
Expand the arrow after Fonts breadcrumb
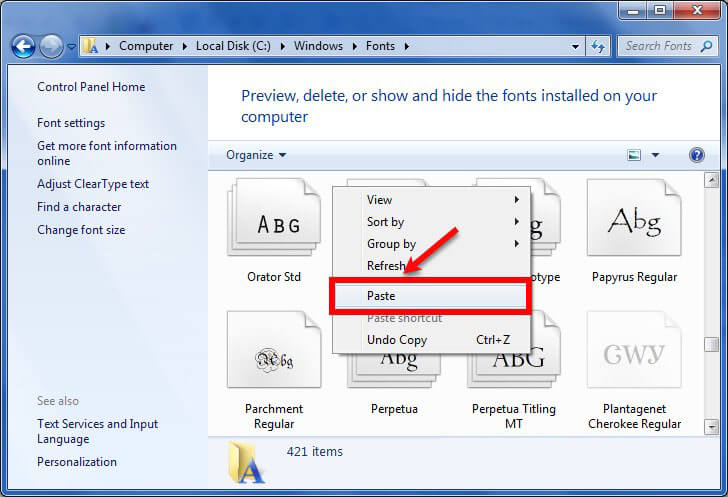407,46
